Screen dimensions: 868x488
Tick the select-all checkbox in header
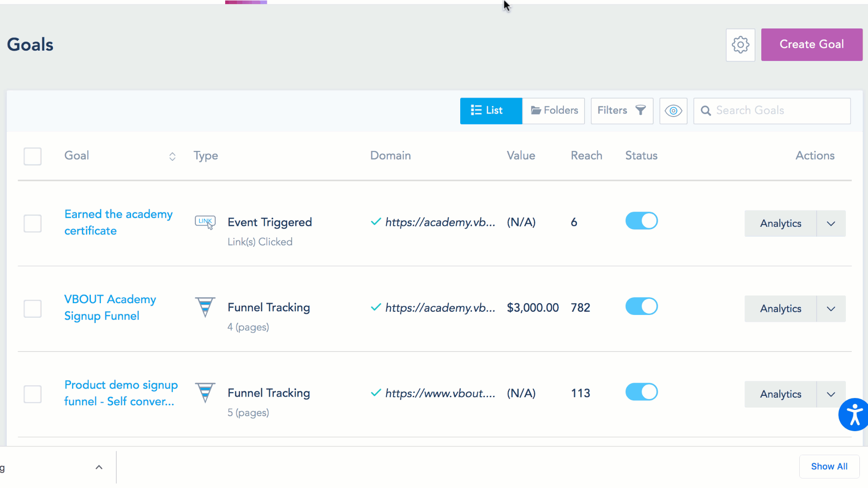(33, 156)
